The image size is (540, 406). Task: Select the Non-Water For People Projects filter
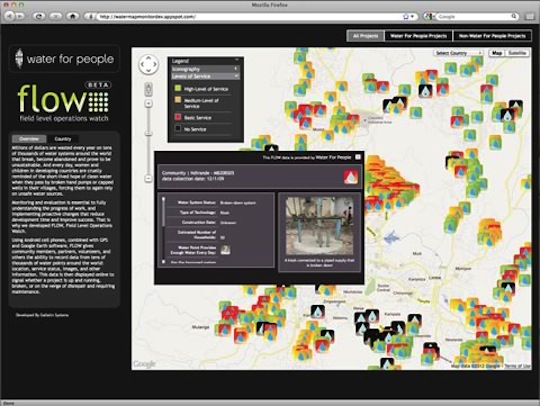click(492, 36)
